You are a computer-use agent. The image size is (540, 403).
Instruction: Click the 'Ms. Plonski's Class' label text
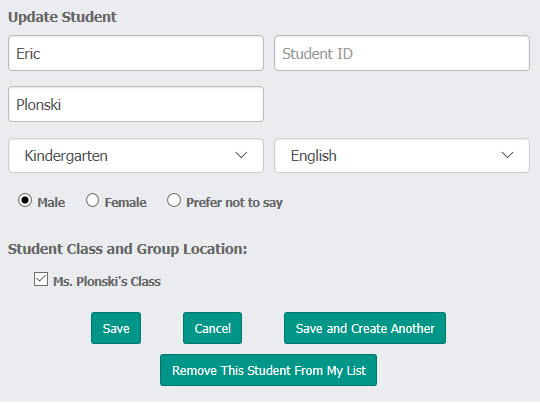click(x=107, y=281)
